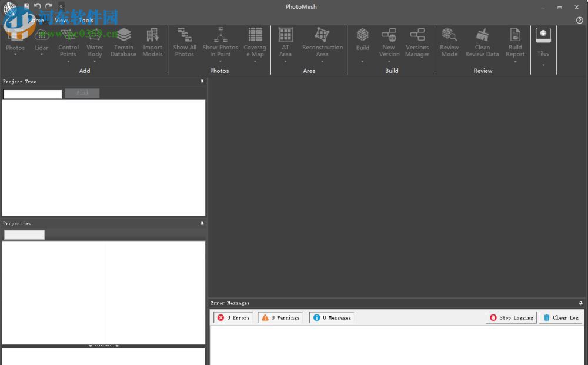The width and height of the screenshot is (588, 365).
Task: Open the Coverage Map tool
Action: tap(255, 41)
